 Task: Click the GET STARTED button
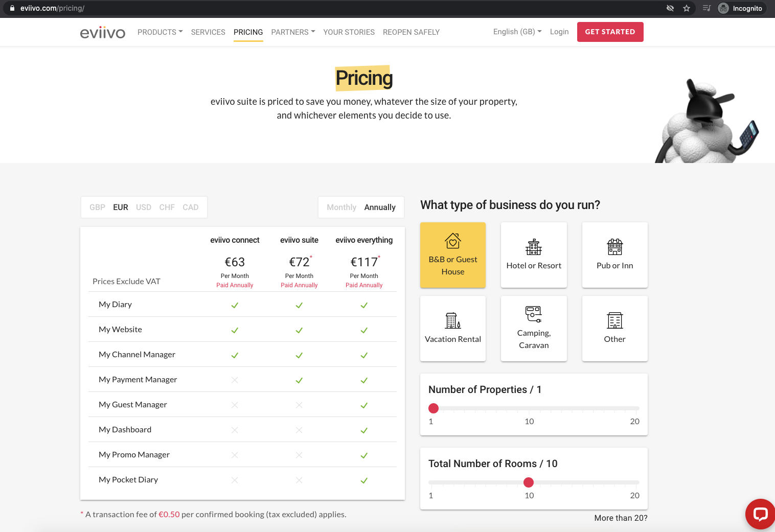tap(610, 32)
